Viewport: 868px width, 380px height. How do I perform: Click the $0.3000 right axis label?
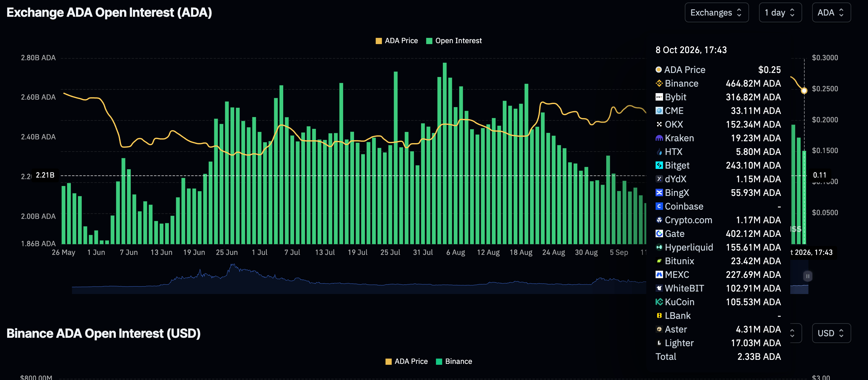coord(825,58)
